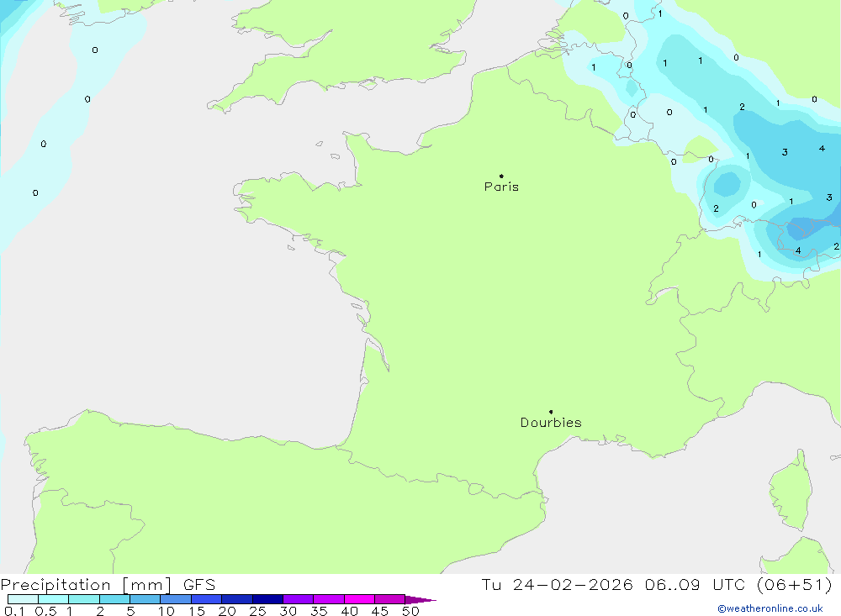Pick the 30–35 mm legend swatch
Image resolution: width=841 pixels, height=616 pixels.
point(299,599)
